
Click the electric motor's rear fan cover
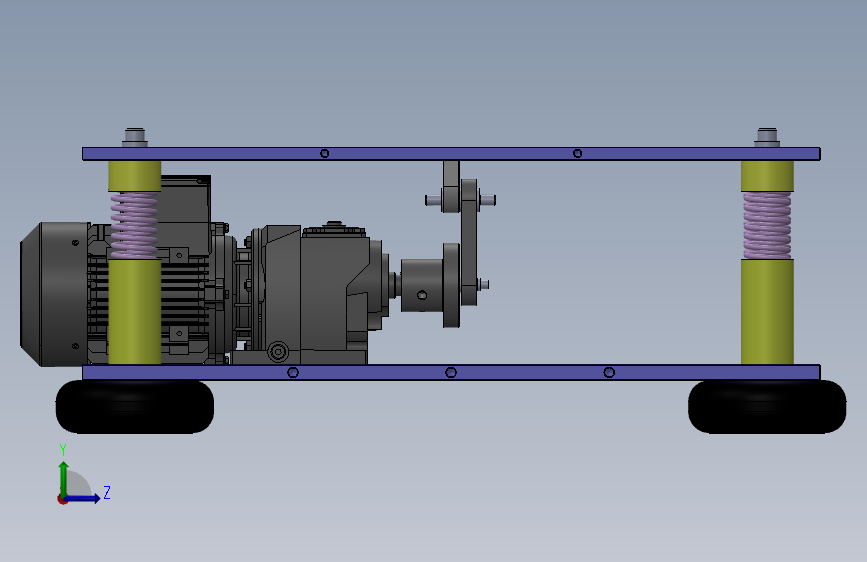pos(54,294)
